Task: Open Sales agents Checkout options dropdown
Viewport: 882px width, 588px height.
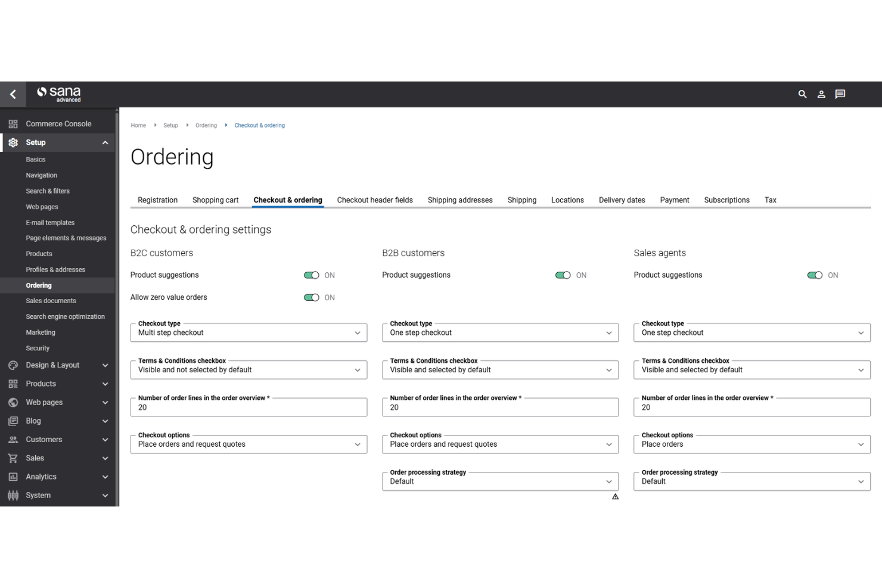Action: tap(752, 444)
